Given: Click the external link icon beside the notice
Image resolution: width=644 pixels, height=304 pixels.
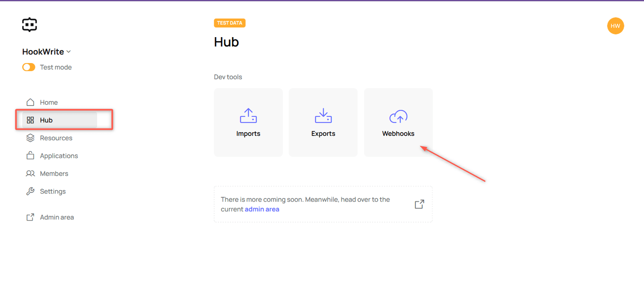Looking at the screenshot, I should point(419,204).
